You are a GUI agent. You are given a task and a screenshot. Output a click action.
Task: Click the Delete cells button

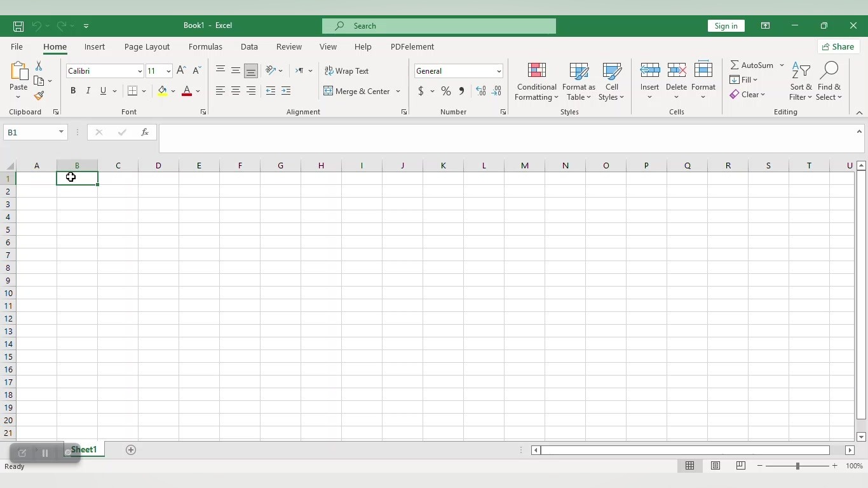[676, 81]
